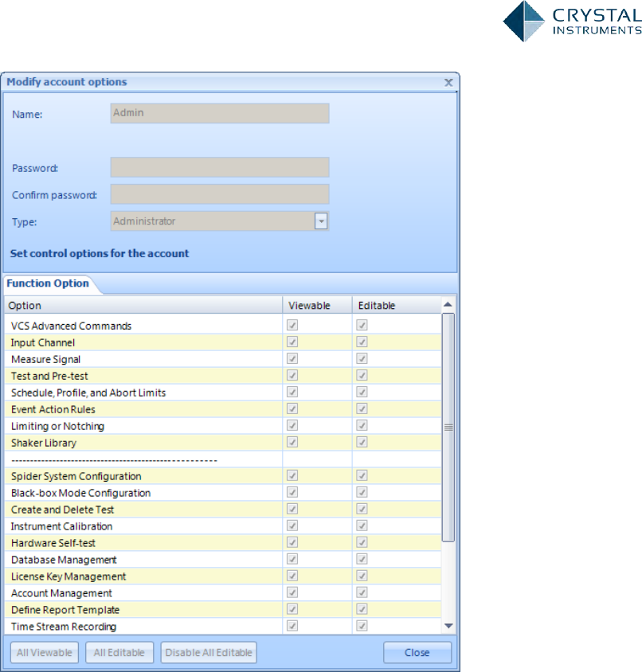The image size is (642, 672).
Task: Click the Close button
Action: tap(417, 652)
